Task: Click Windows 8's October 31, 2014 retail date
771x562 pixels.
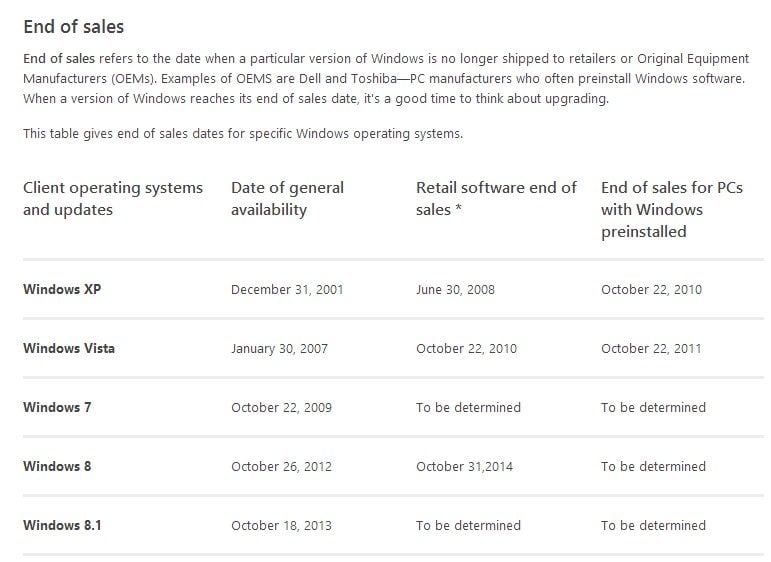Action: click(466, 467)
